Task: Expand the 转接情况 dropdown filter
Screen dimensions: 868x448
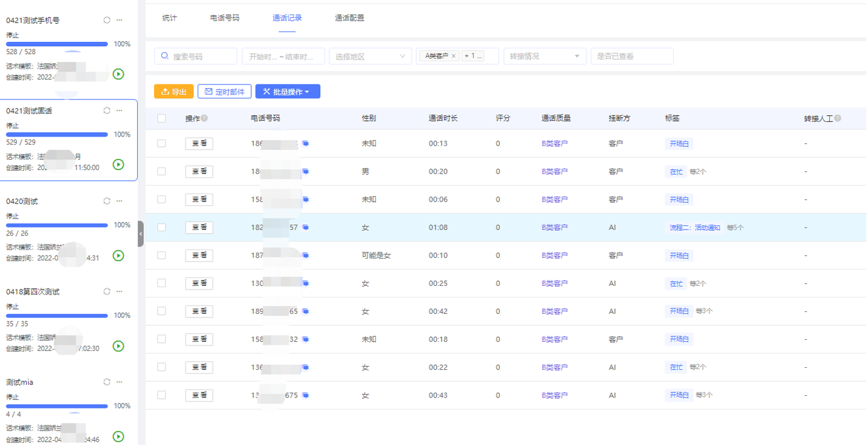Action: 545,56
